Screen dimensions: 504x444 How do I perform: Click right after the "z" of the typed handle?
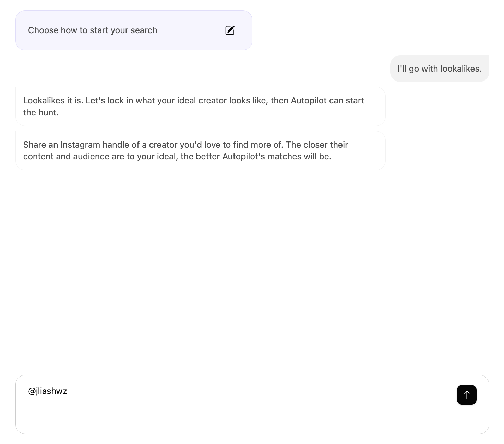tap(68, 391)
